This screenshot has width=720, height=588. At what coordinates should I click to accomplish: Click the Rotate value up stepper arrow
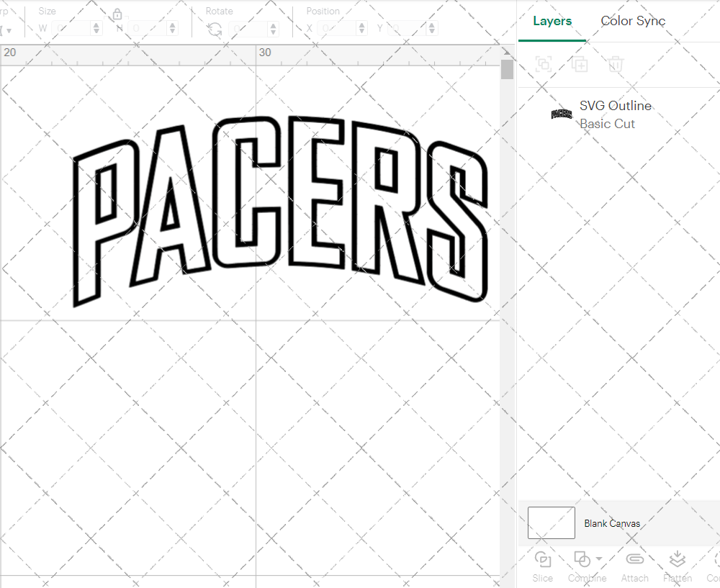click(x=272, y=24)
